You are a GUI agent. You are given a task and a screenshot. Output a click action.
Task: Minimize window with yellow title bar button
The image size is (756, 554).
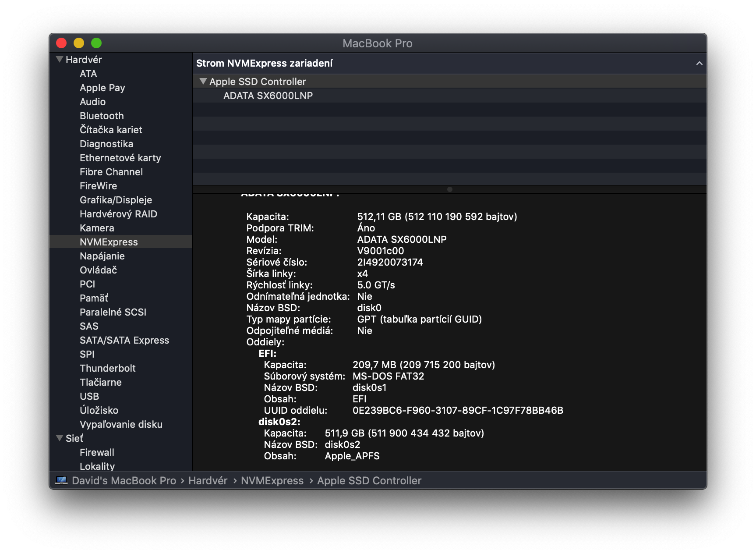[x=79, y=43]
